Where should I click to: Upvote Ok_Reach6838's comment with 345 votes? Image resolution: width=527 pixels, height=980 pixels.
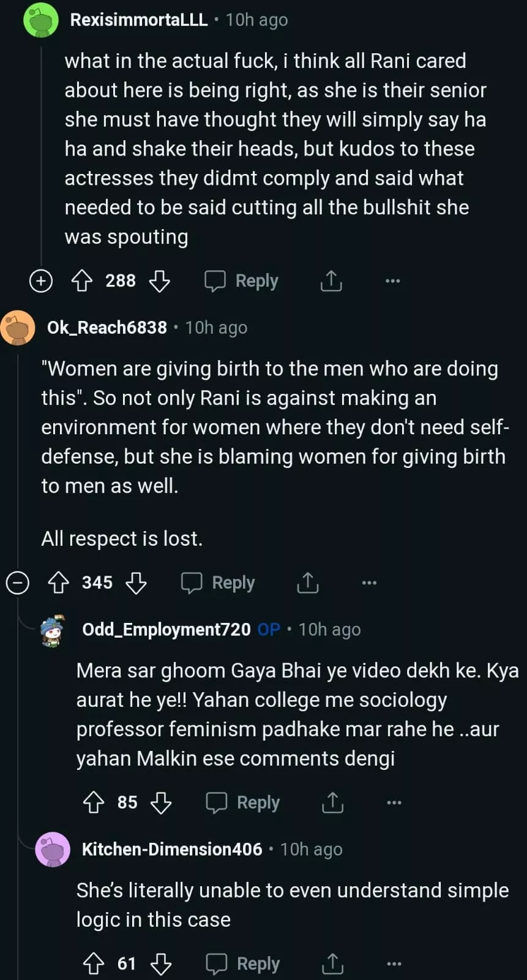(x=59, y=582)
